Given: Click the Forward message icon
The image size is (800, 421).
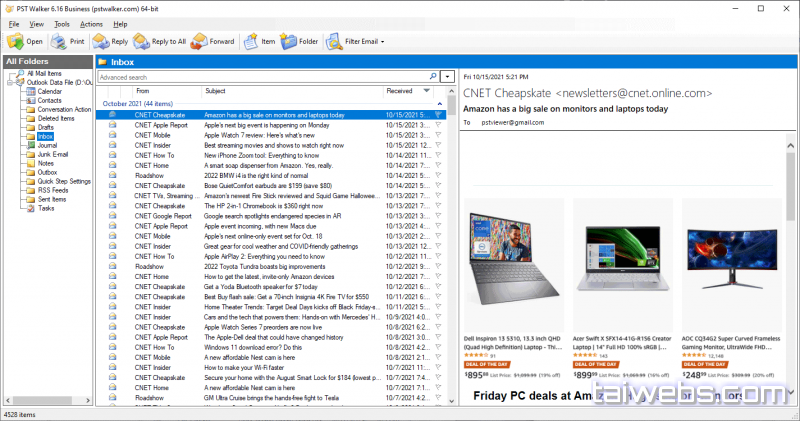Looking at the screenshot, I should [199, 42].
